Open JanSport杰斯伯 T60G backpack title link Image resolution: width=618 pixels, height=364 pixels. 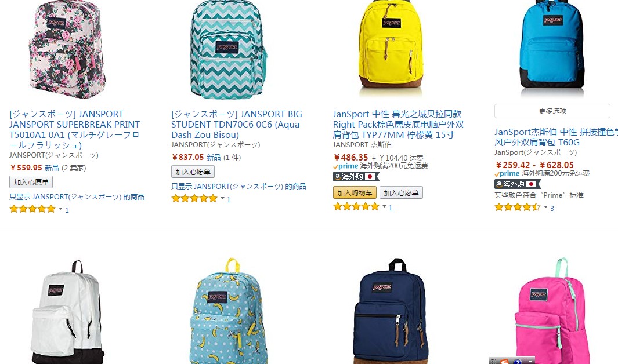click(556, 137)
